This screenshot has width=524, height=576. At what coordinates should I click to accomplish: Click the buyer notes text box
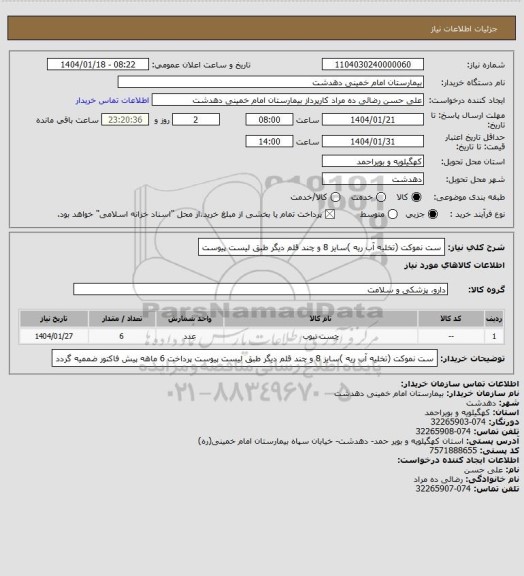tap(245, 359)
